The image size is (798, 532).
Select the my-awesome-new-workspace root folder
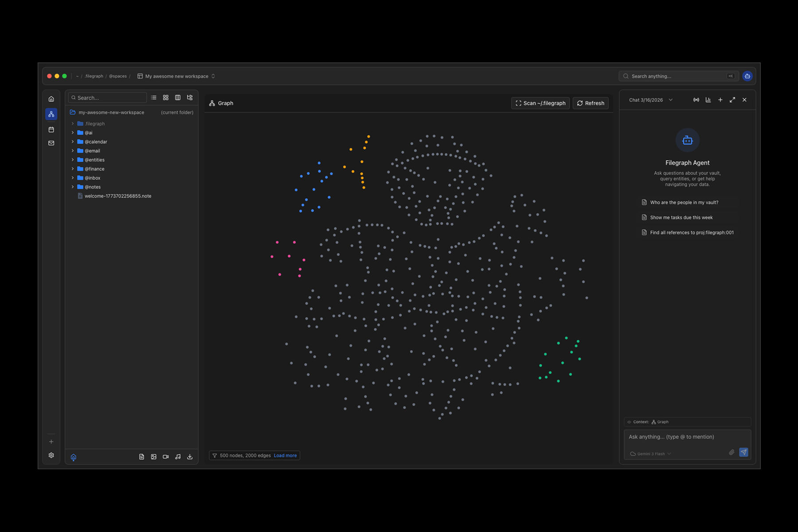111,113
